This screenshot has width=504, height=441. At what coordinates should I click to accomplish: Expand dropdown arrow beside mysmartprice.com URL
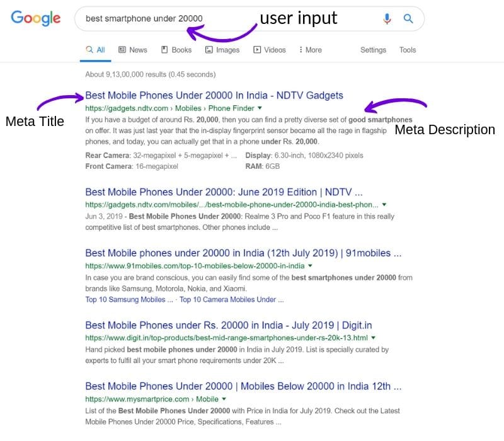point(224,399)
